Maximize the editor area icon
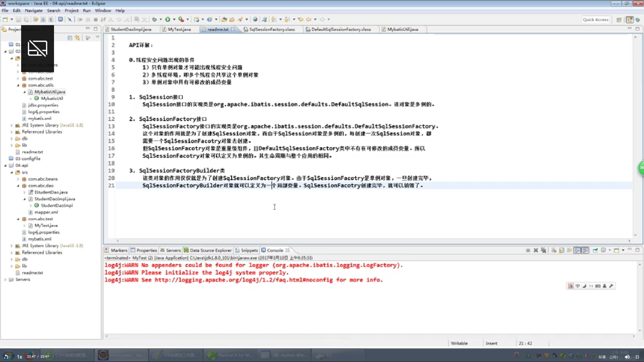644x362 pixels. [638, 29]
